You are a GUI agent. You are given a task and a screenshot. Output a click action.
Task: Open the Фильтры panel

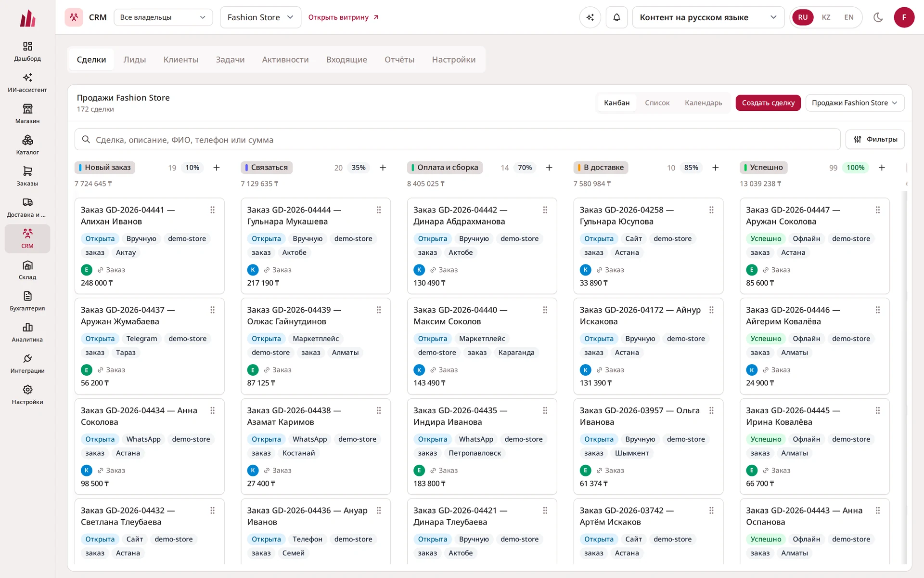pos(875,139)
